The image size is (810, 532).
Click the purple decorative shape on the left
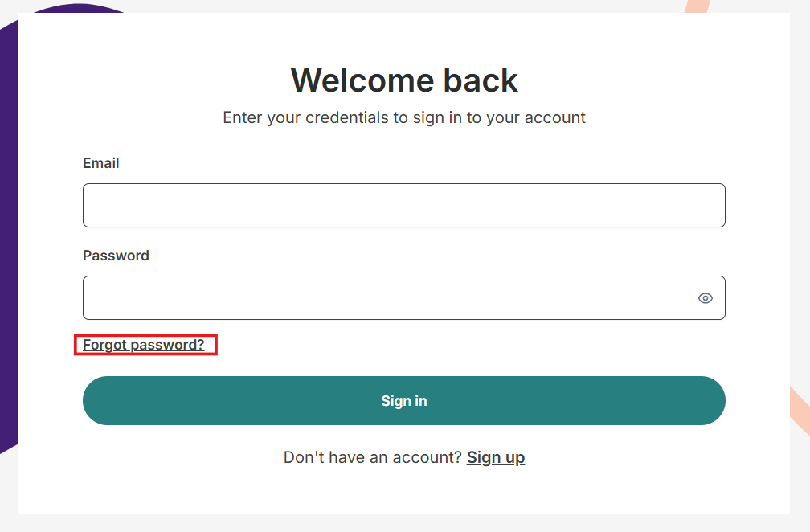pyautogui.click(x=8, y=241)
